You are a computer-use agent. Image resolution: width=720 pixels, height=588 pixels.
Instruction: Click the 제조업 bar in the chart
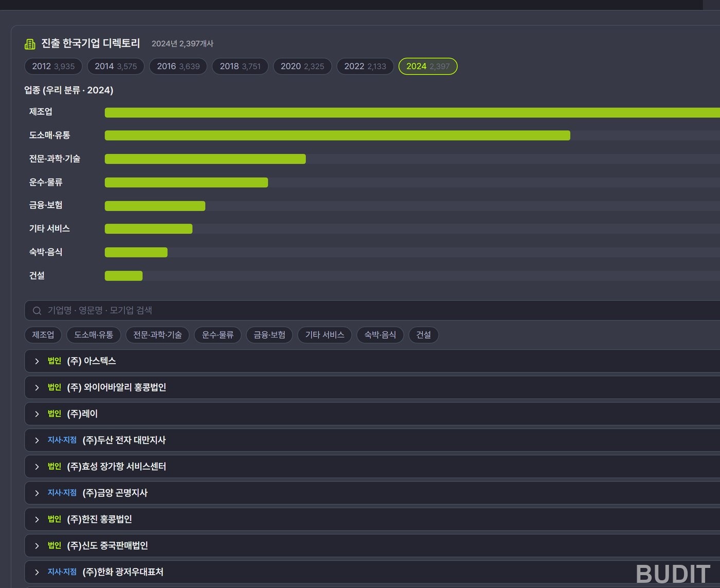pyautogui.click(x=412, y=113)
